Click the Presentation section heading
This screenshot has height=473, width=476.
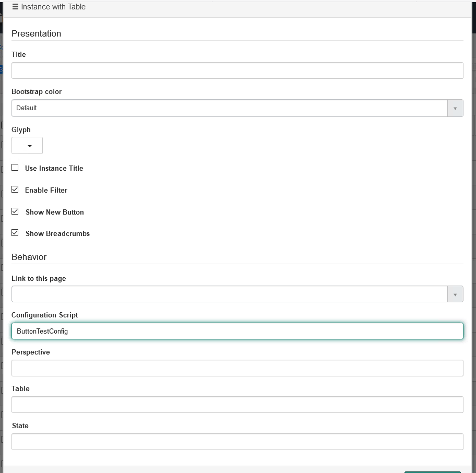(x=37, y=33)
